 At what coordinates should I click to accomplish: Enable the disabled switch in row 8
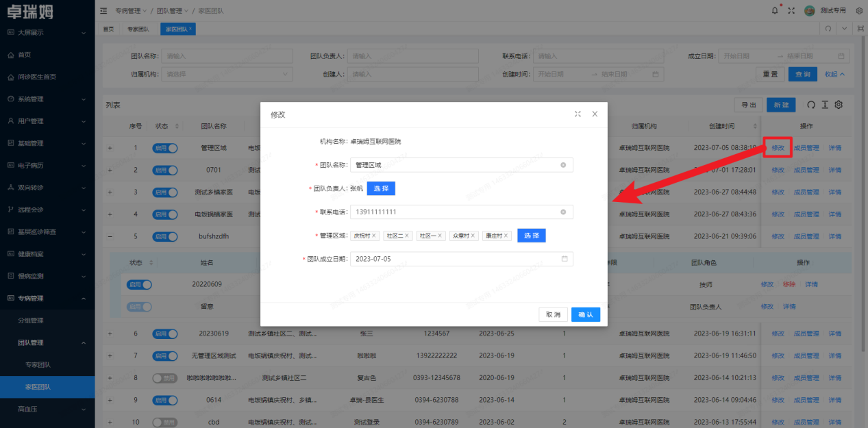tap(165, 378)
